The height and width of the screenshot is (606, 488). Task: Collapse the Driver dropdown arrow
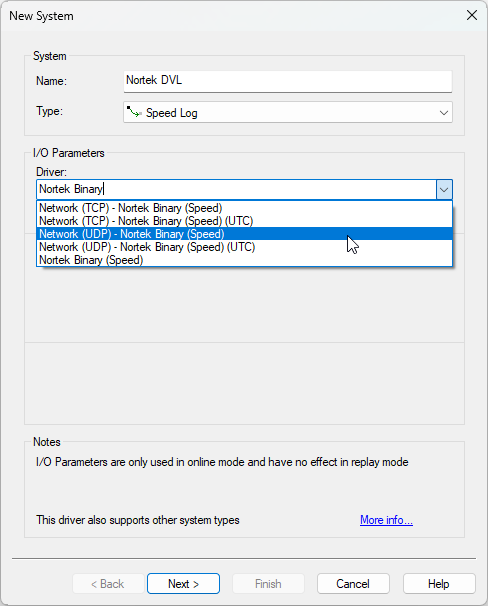(444, 190)
